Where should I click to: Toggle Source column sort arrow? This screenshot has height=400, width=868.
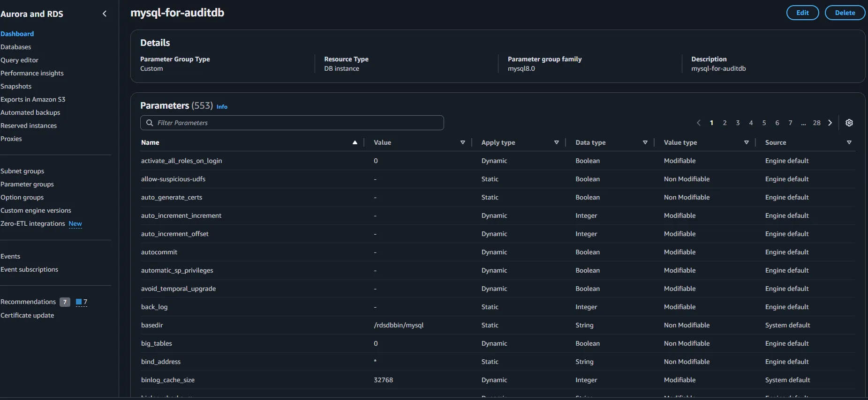point(849,142)
